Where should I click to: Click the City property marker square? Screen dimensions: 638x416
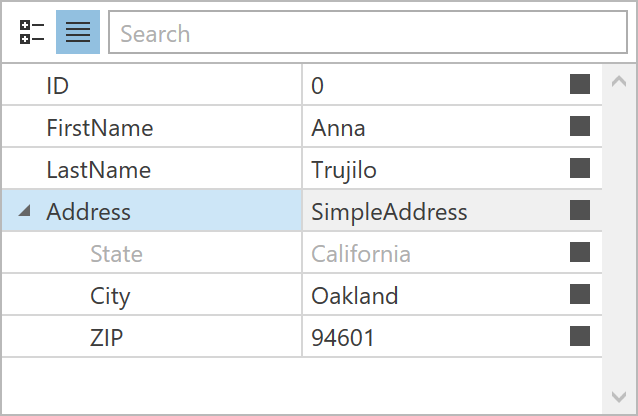(580, 294)
